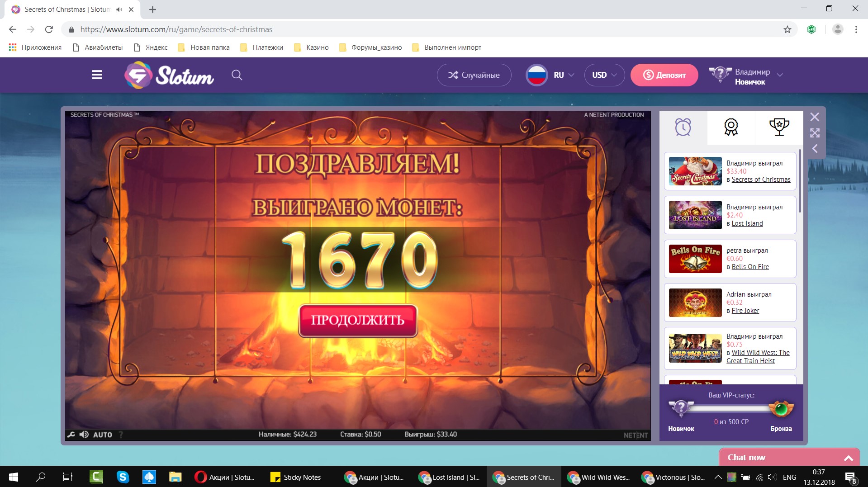Open Wild Wild West: The Great Train Heist link
Image resolution: width=868 pixels, height=487 pixels.
tap(758, 357)
